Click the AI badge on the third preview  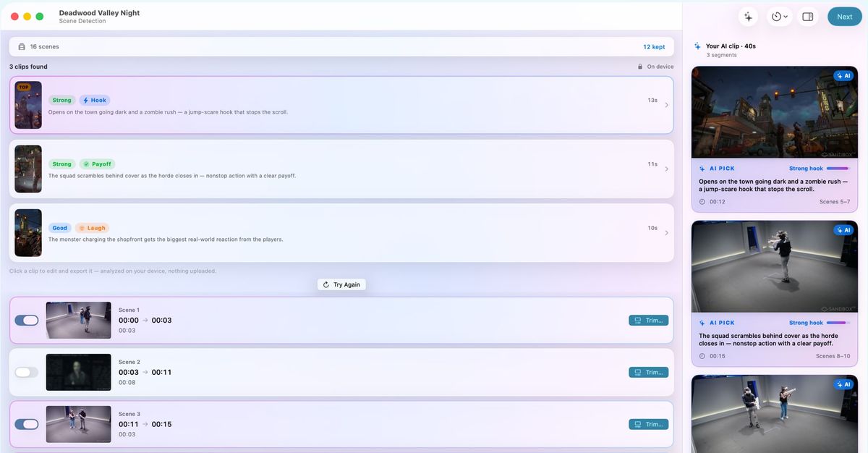(x=843, y=384)
